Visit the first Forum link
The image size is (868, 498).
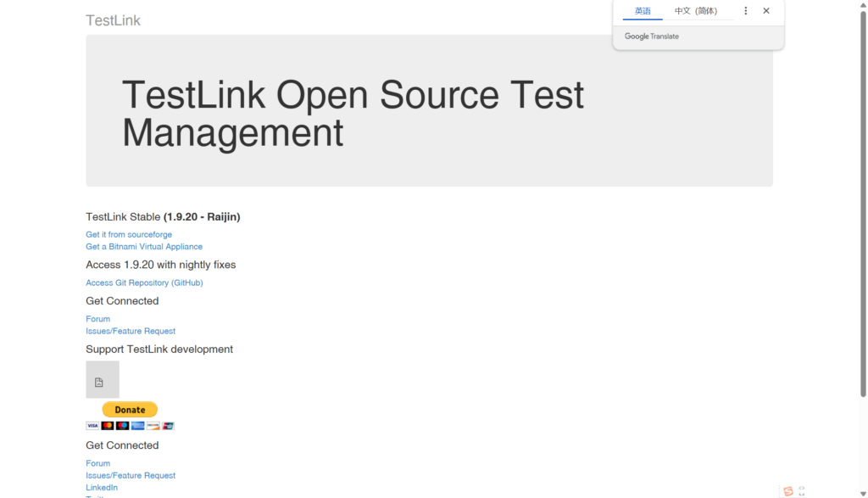97,319
